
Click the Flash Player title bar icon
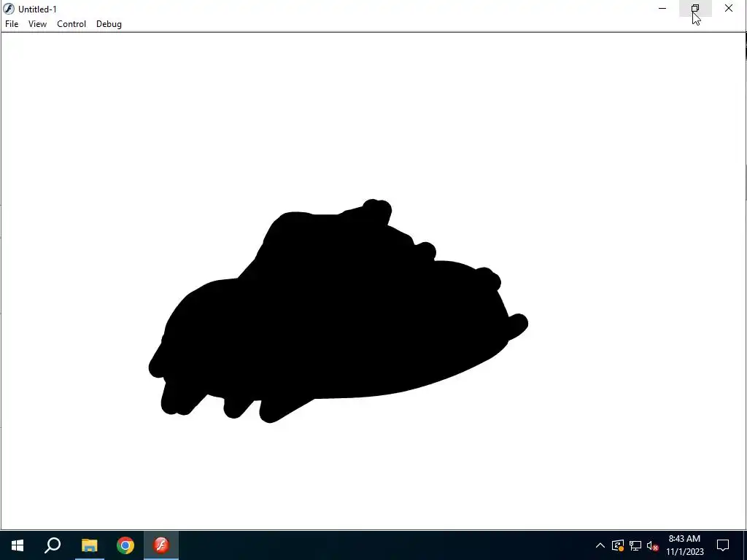tap(9, 9)
